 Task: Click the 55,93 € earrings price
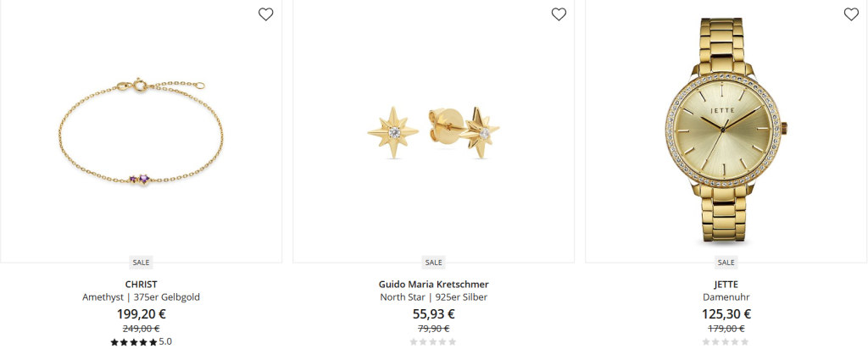[433, 314]
